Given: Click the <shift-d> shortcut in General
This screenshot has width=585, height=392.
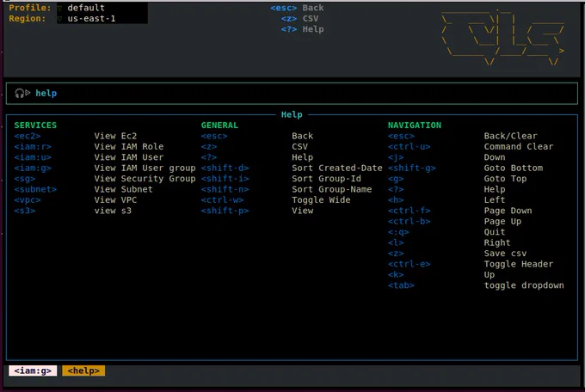Looking at the screenshot, I should pos(225,168).
